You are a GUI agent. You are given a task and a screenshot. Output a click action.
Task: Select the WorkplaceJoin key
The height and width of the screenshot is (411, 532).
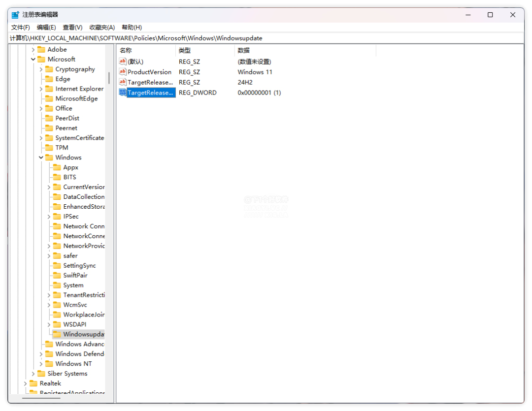(x=84, y=315)
